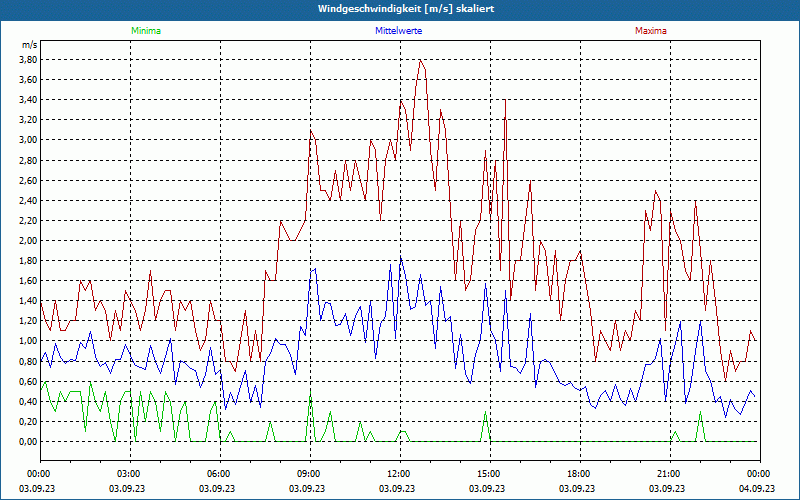Click the 0,40 y-axis value
800x500 pixels.
point(28,402)
